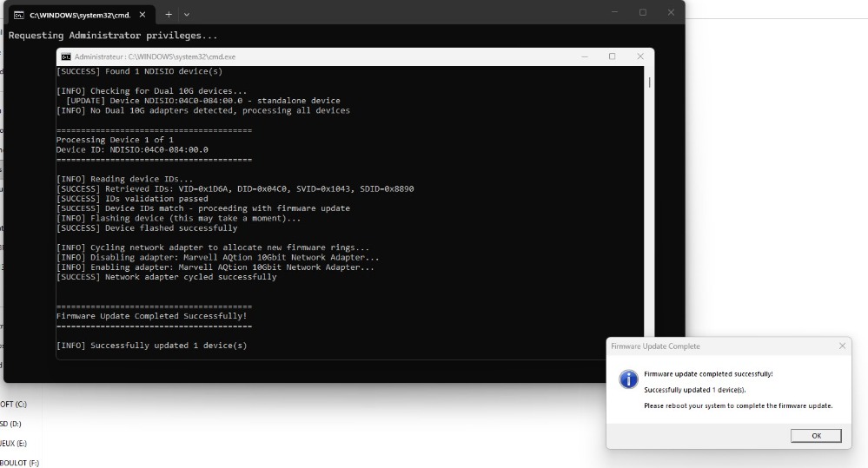
Task: Close the Firmware Update Complete dialog
Action: [x=841, y=346]
